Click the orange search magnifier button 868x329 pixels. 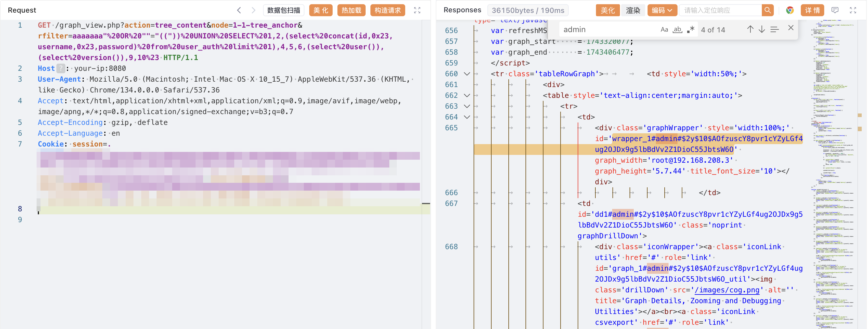coord(767,10)
